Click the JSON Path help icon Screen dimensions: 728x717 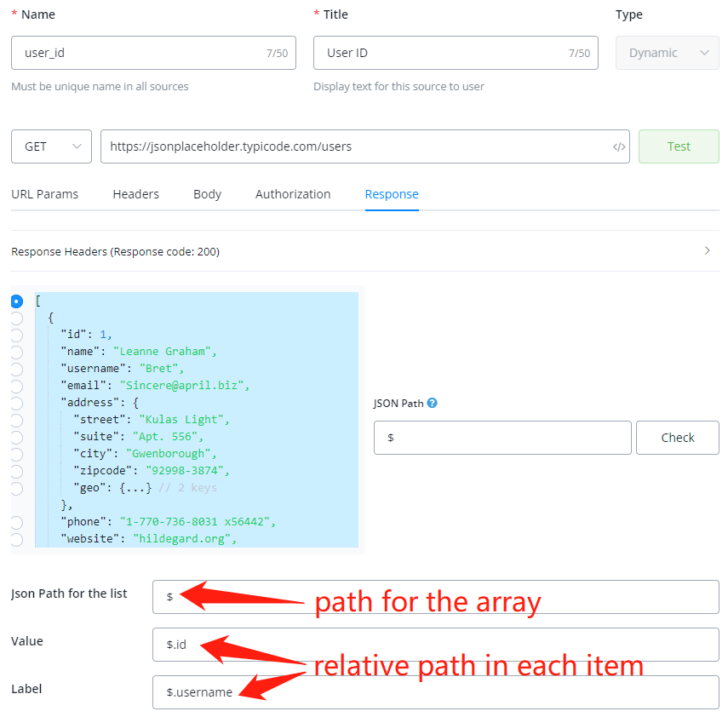coord(432,404)
